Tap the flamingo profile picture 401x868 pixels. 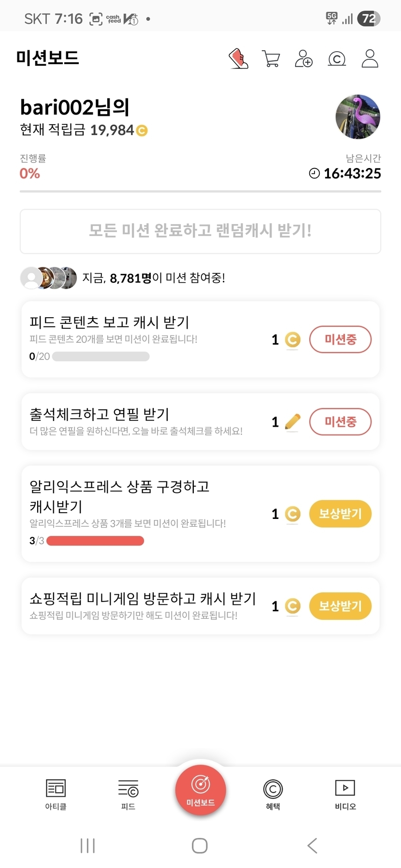pos(358,117)
